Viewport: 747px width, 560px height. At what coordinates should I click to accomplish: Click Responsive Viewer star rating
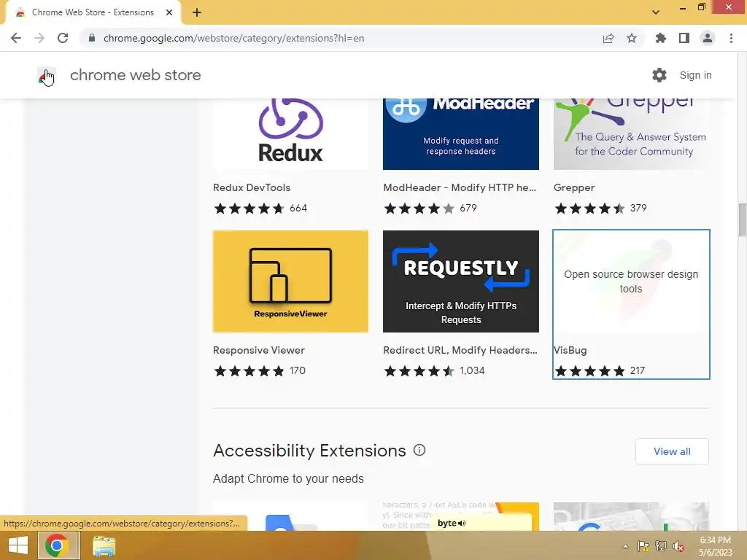[249, 371]
